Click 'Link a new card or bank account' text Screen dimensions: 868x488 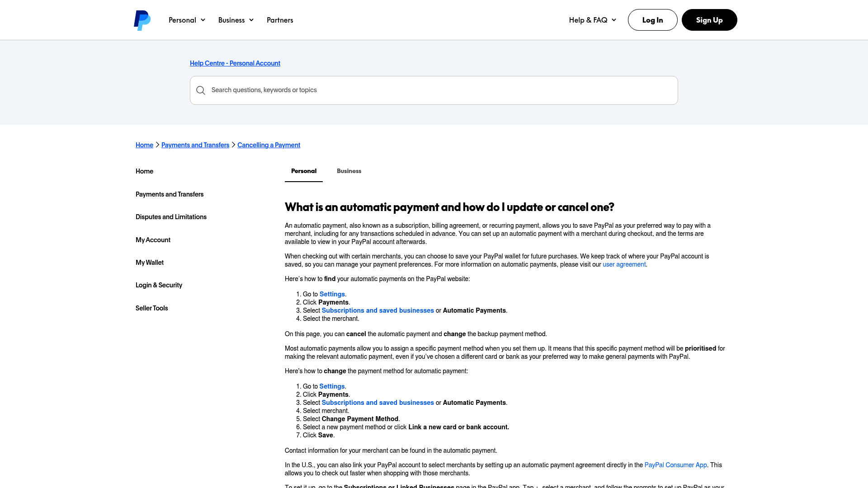(458, 427)
